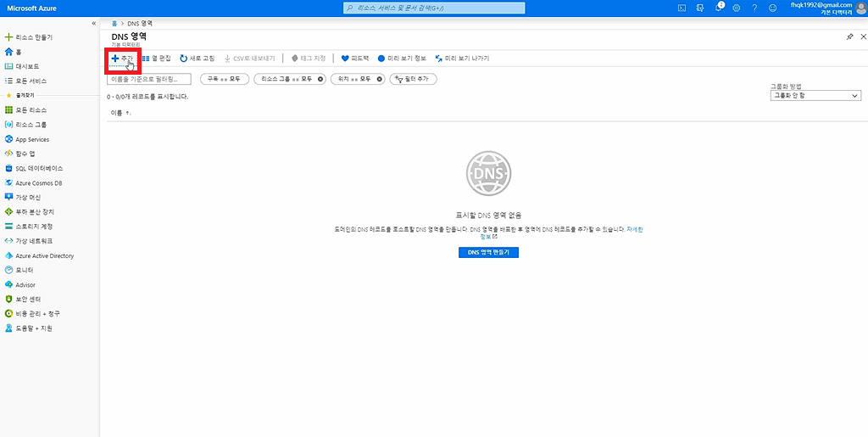Open directory and subscription filter icon
The image size is (868, 437).
(700, 8)
